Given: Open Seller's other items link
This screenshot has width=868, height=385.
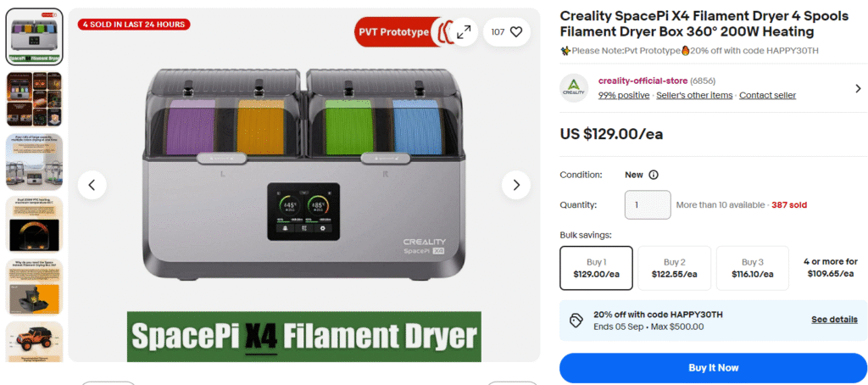Looking at the screenshot, I should [694, 95].
